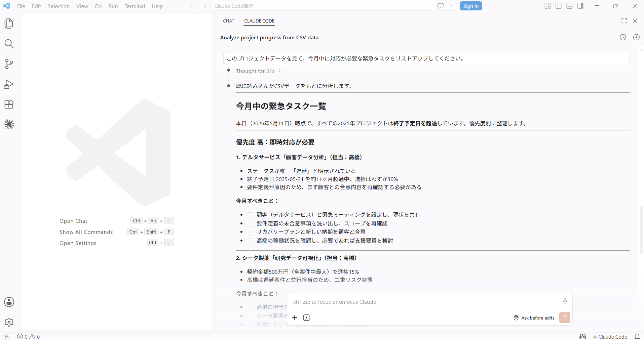This screenshot has width=644, height=340.
Task: Customize layout icon in title bar
Action: click(x=547, y=6)
